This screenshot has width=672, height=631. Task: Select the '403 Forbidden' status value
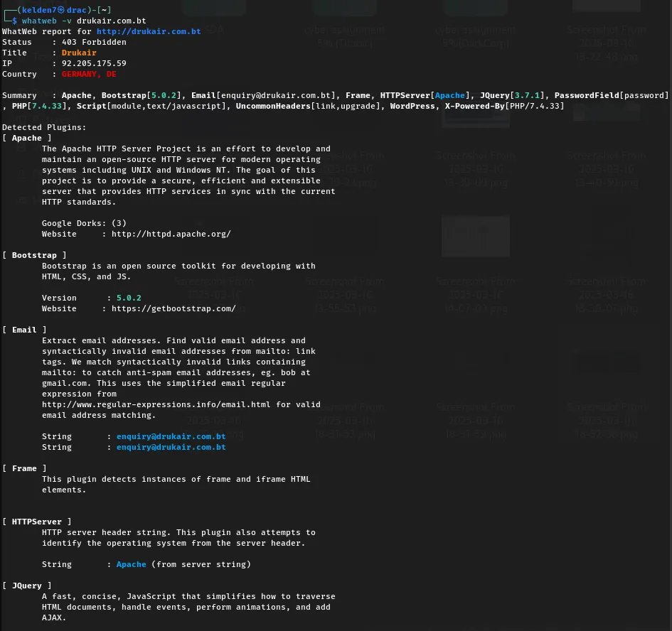click(x=94, y=42)
